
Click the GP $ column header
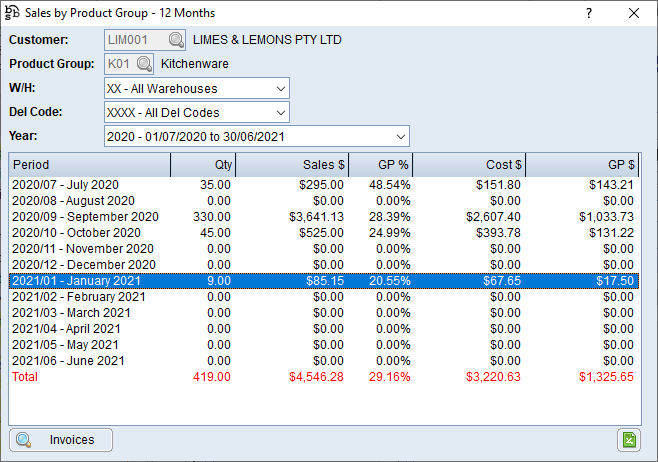[x=583, y=165]
